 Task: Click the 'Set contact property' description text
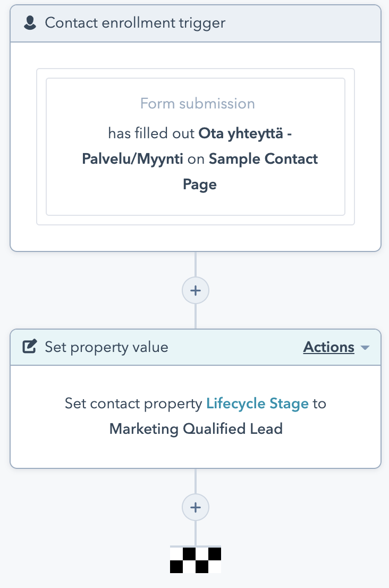pos(133,404)
